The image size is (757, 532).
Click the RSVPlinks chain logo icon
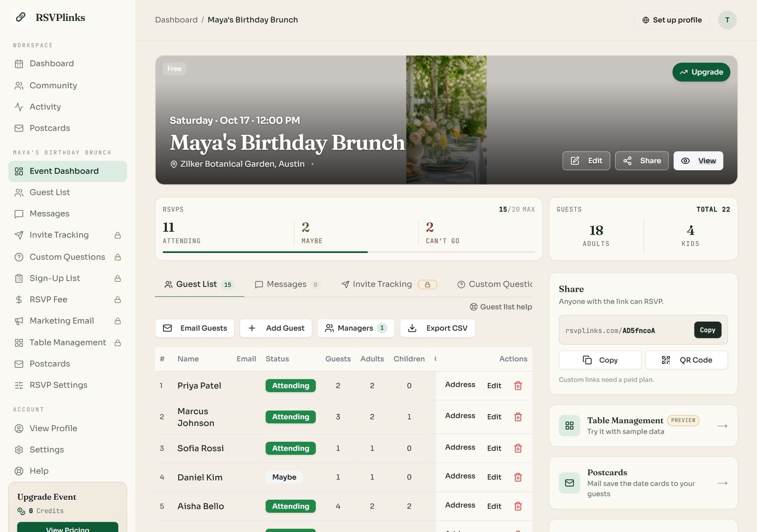pyautogui.click(x=21, y=17)
